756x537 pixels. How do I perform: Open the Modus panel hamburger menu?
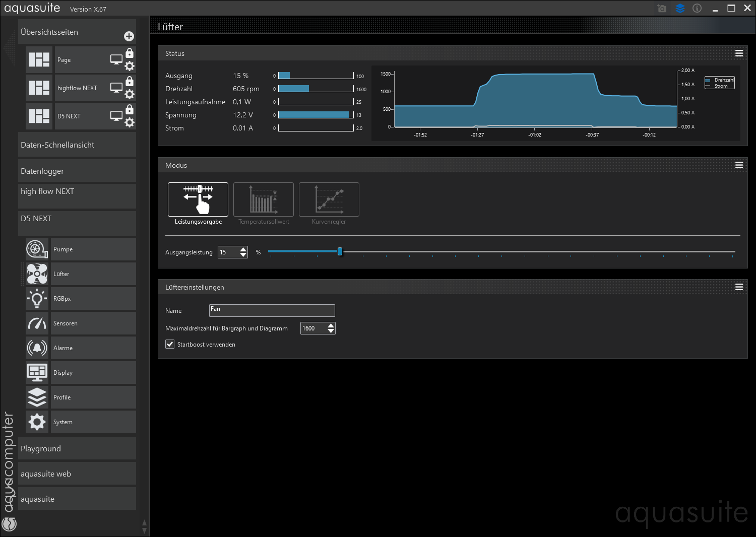tap(739, 165)
